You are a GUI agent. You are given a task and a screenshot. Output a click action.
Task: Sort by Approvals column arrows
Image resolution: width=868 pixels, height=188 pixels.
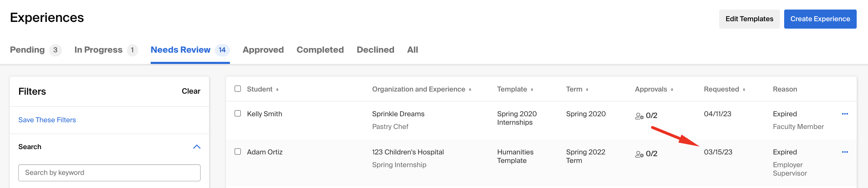pos(672,90)
